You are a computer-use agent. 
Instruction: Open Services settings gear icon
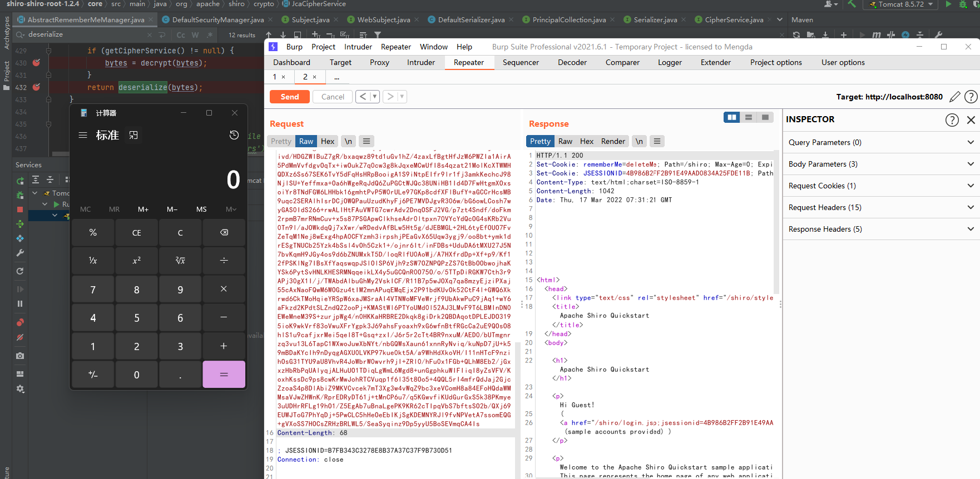[x=20, y=389]
